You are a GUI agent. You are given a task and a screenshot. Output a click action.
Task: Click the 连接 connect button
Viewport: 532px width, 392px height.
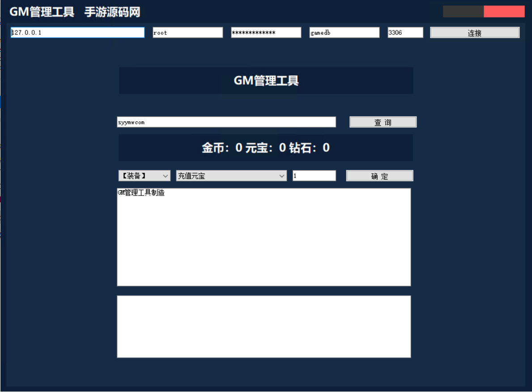[474, 32]
